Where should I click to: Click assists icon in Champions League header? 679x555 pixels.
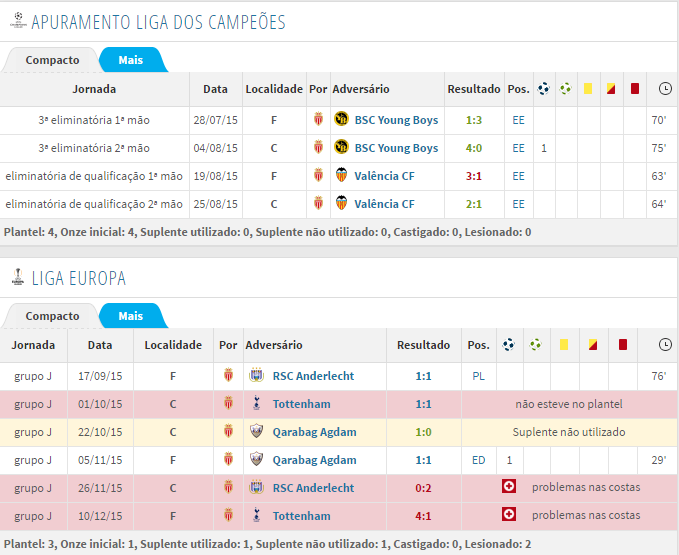(x=566, y=89)
